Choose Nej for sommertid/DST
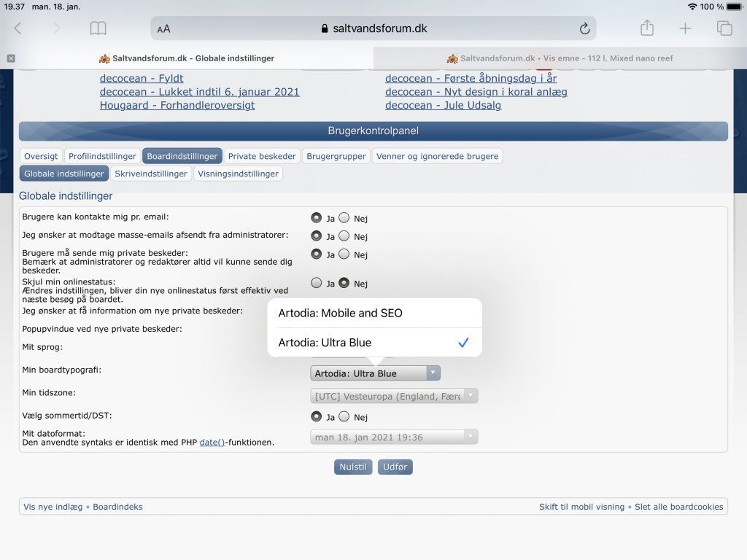Viewport: 747px width, 560px height. click(344, 416)
